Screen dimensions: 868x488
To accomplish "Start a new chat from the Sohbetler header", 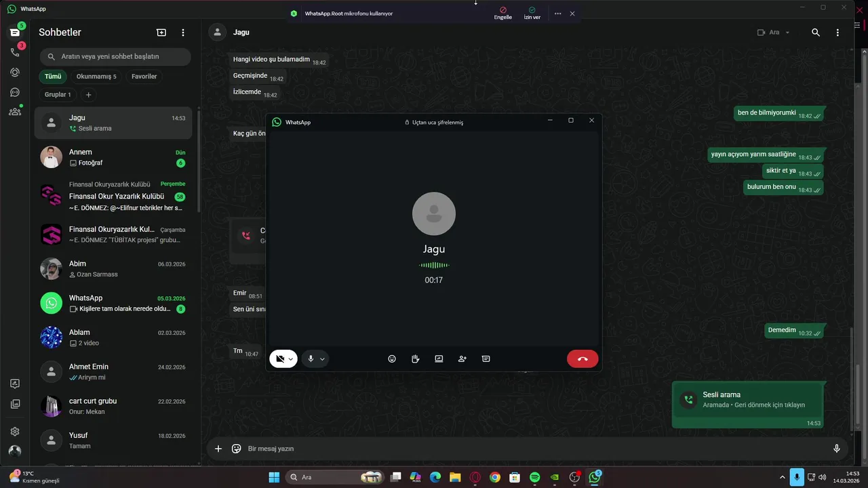I will [161, 33].
